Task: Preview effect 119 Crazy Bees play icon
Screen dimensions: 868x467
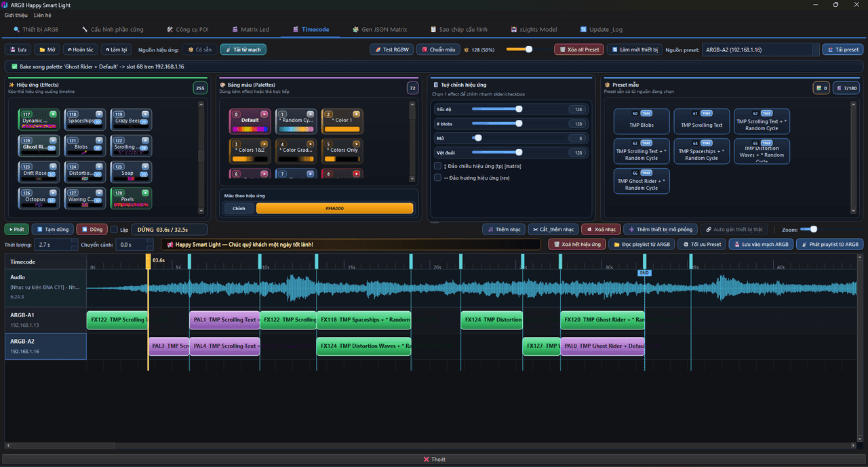Action: click(x=145, y=114)
